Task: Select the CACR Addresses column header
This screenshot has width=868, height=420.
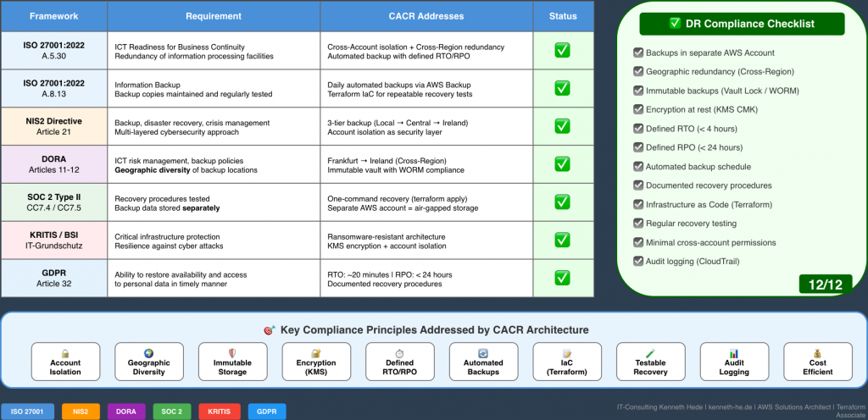Action: [426, 16]
